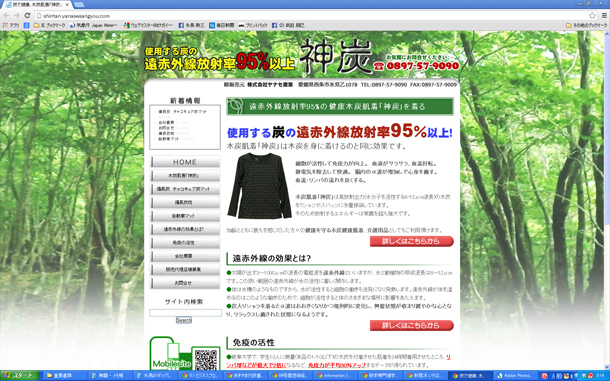Click the first 詳しくはこちらから red button
The height and width of the screenshot is (381, 610).
tap(412, 241)
